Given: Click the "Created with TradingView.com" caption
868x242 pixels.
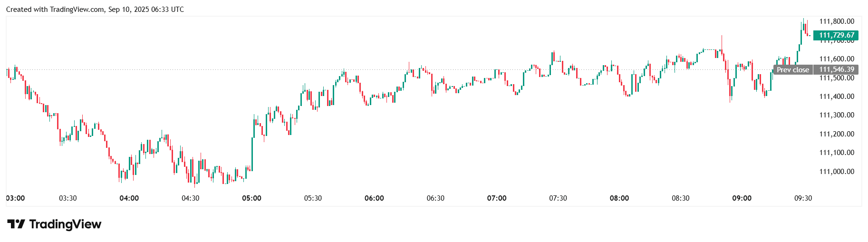Looking at the screenshot, I should (x=95, y=10).
